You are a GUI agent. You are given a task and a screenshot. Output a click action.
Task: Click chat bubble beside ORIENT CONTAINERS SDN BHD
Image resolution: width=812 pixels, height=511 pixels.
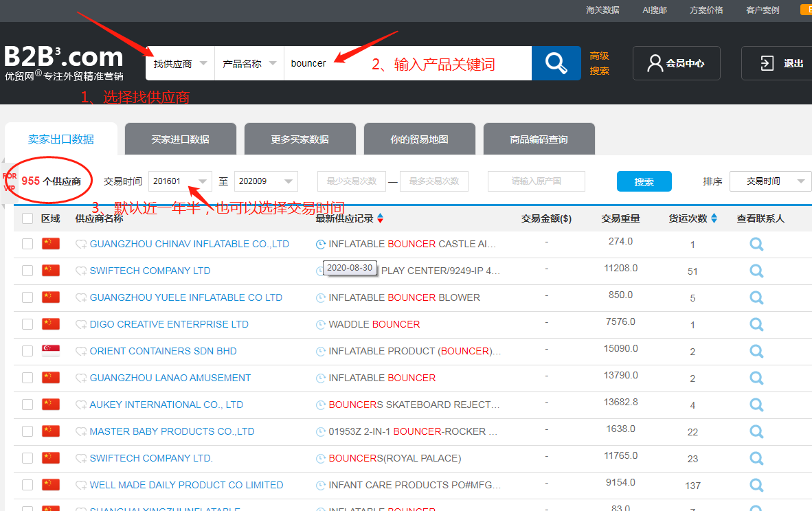pyautogui.click(x=81, y=352)
